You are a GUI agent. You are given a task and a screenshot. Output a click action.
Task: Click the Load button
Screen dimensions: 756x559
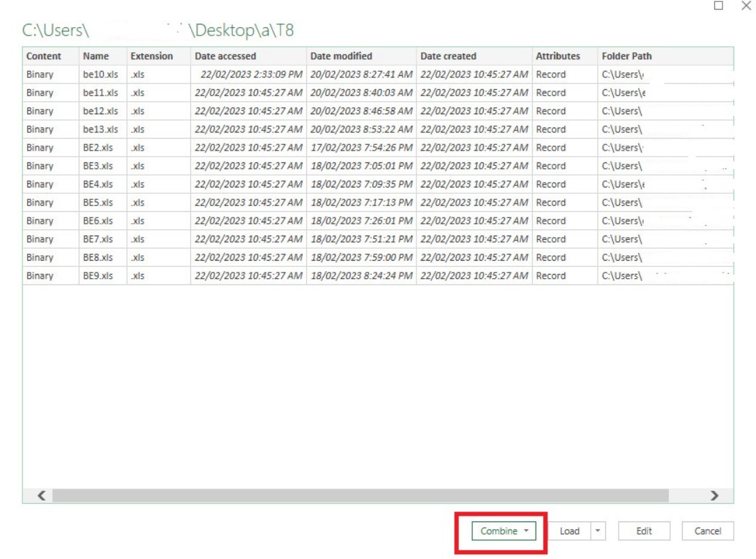(x=569, y=530)
